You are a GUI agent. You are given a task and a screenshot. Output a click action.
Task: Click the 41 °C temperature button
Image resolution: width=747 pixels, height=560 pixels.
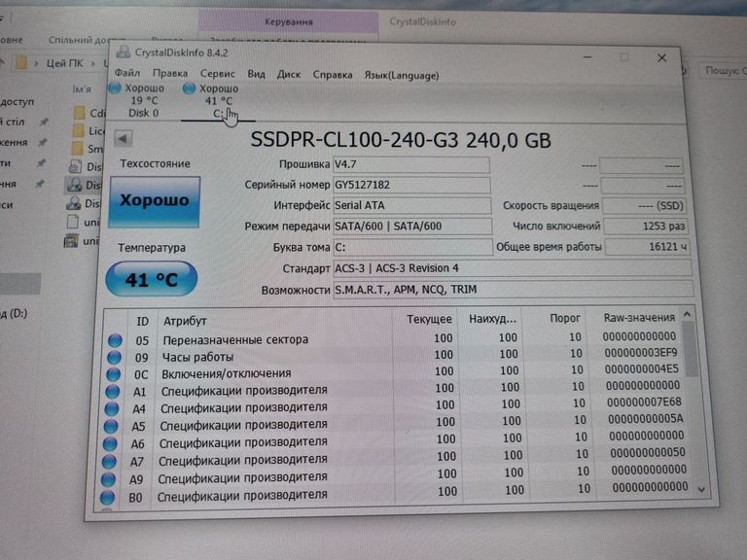point(152,279)
